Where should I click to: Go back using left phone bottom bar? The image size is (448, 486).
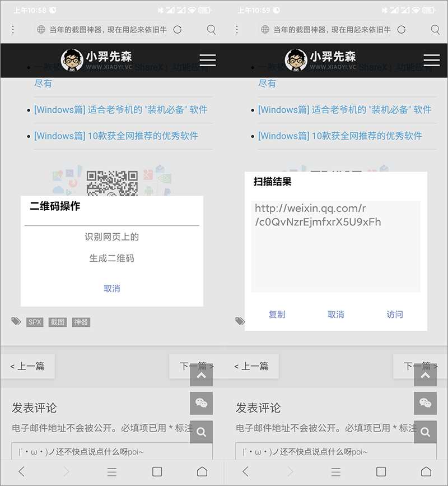(21, 471)
